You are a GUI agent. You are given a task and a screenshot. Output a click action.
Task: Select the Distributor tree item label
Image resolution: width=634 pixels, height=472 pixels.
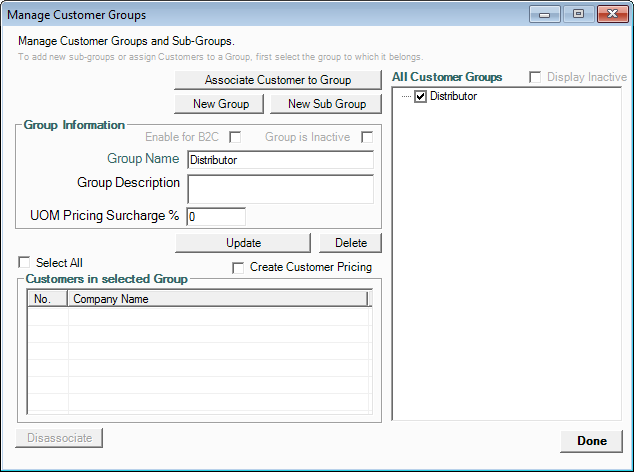tap(453, 97)
